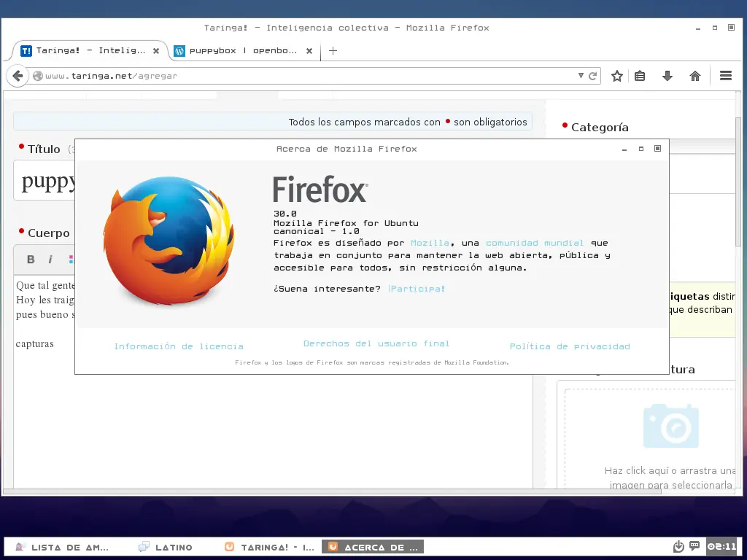Minimize the Acerca de Mozilla Firefox dialog
This screenshot has width=747, height=560.
tap(624, 149)
